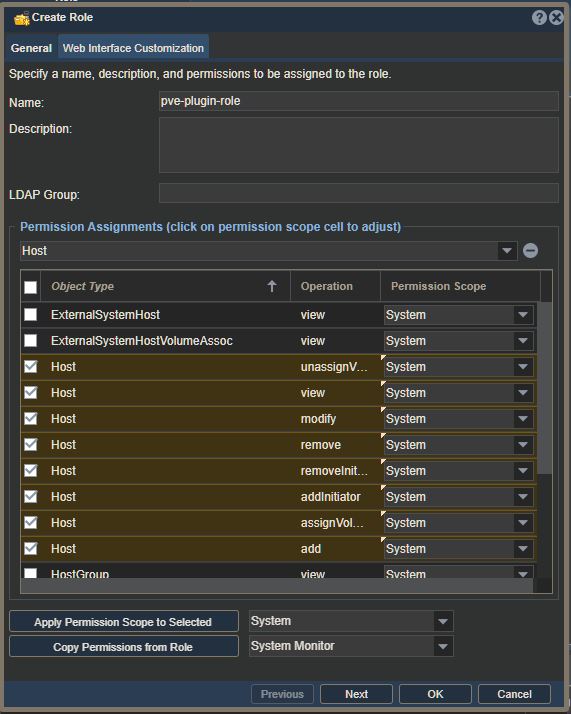Open the permission scope dropdown for Host addInitiator
This screenshot has width=571, height=714.
click(x=523, y=497)
